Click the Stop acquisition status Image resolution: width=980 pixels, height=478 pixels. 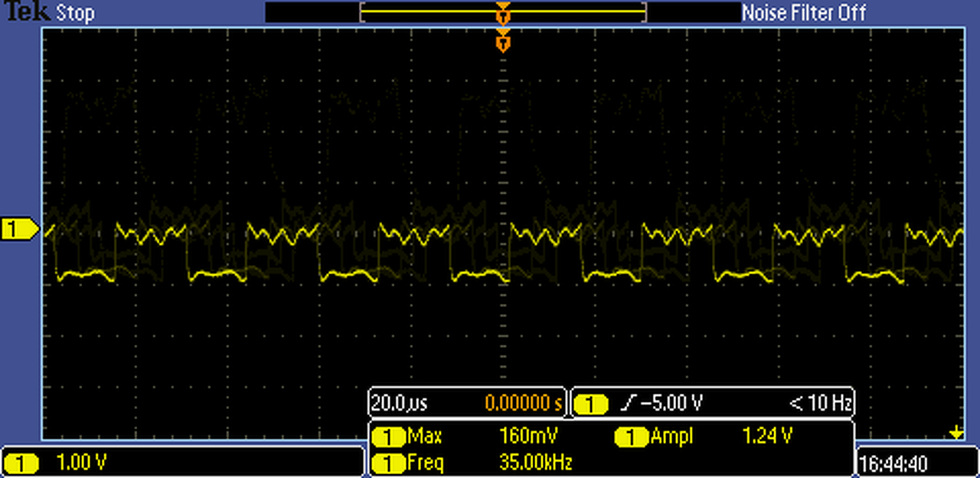click(x=75, y=13)
